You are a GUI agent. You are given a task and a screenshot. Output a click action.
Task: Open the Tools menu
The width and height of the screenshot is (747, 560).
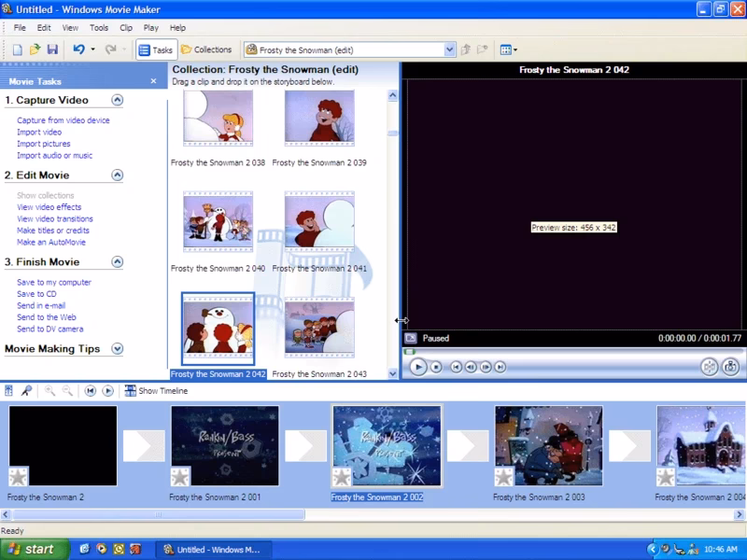point(98,27)
